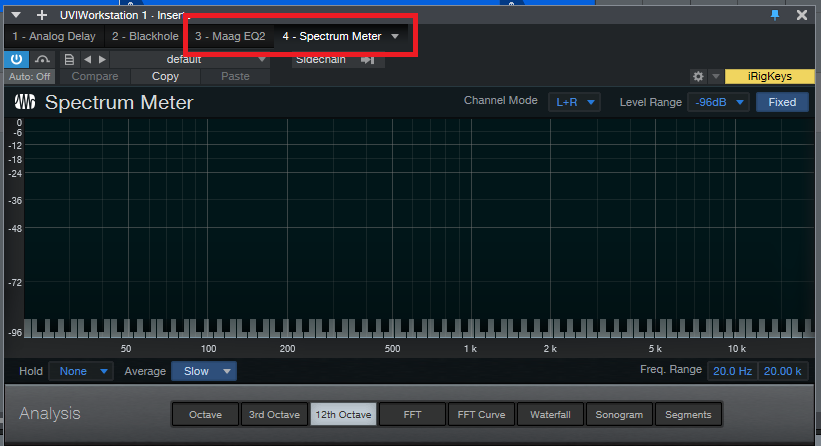Click the iRigKeys control link label
The width and height of the screenshot is (821, 446).
point(770,76)
